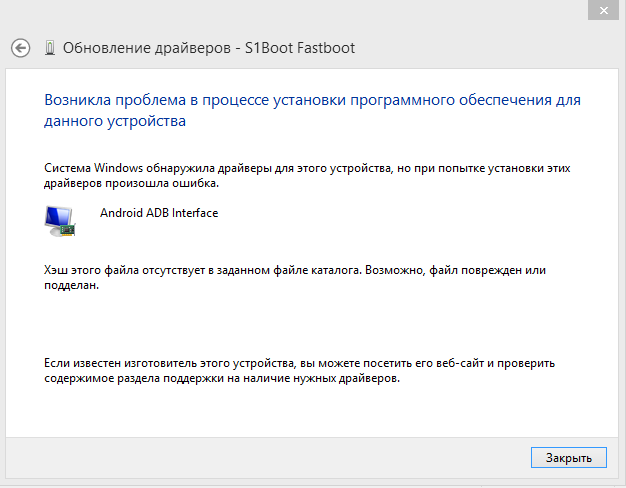Click the Закрыть button
The height and width of the screenshot is (488, 626).
569,458
